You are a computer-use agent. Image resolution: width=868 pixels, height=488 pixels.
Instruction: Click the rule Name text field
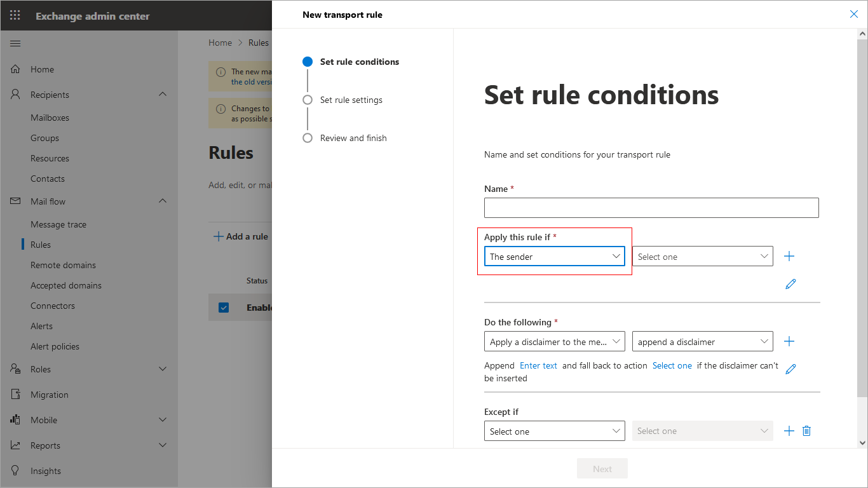(651, 208)
